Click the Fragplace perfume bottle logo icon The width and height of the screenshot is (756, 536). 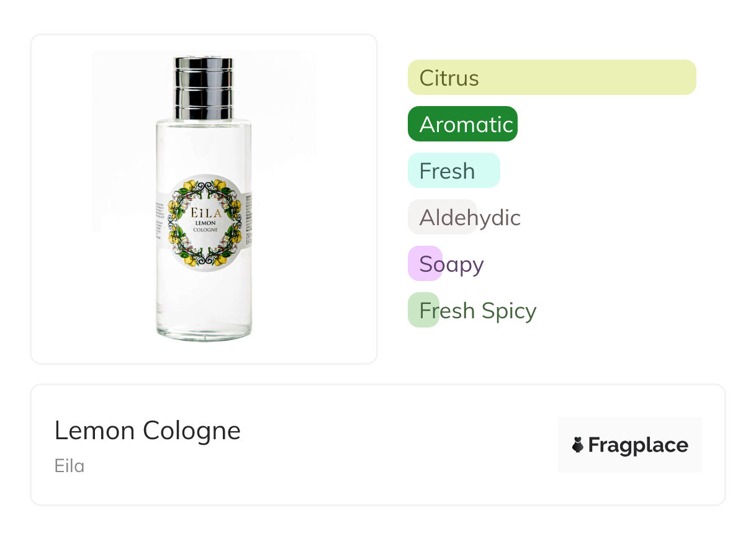[x=578, y=445]
